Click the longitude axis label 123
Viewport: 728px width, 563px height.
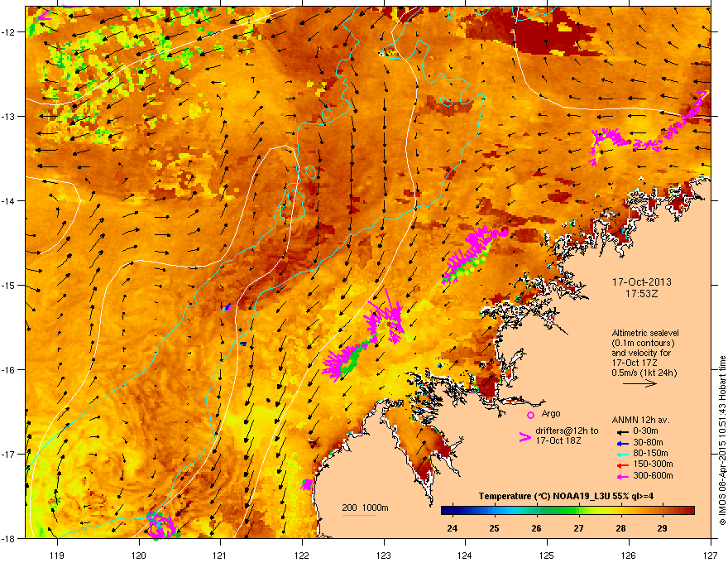[x=384, y=555]
